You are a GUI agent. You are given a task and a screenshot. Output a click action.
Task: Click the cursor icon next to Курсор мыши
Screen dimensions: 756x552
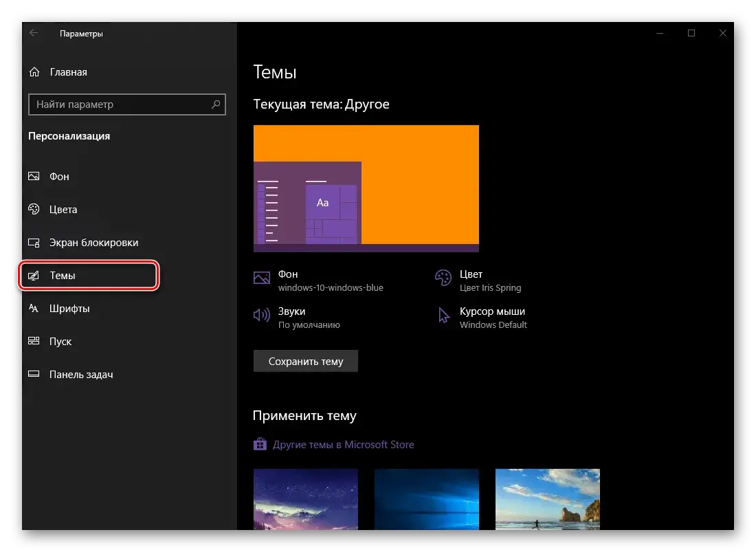coord(442,315)
